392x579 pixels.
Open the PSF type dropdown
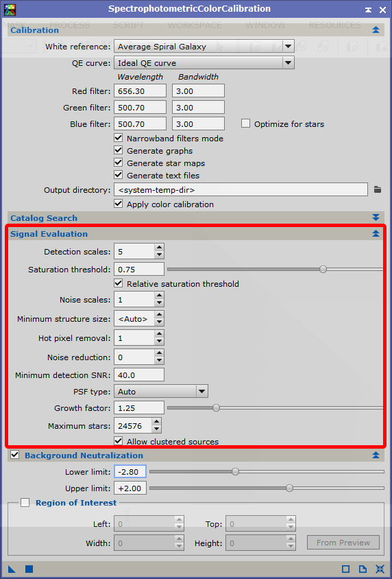click(161, 392)
